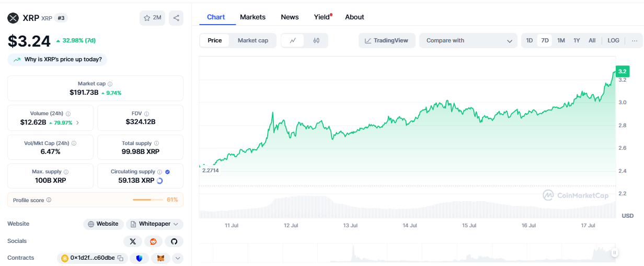Open the Markets tab
This screenshot has width=644, height=266.
click(252, 17)
